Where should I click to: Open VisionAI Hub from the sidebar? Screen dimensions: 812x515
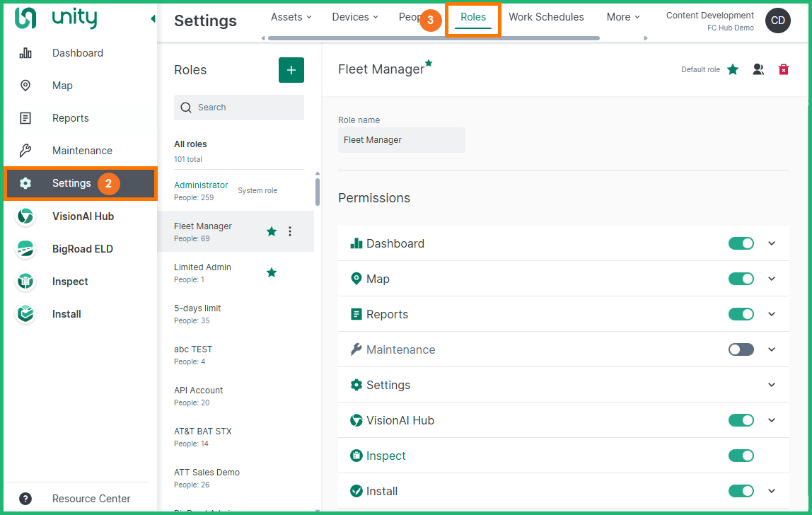tap(82, 216)
